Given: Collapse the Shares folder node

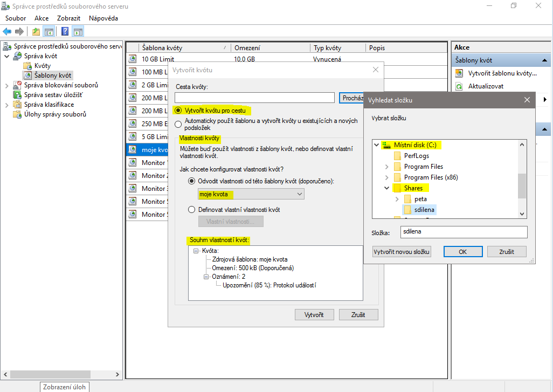Looking at the screenshot, I should point(386,188).
